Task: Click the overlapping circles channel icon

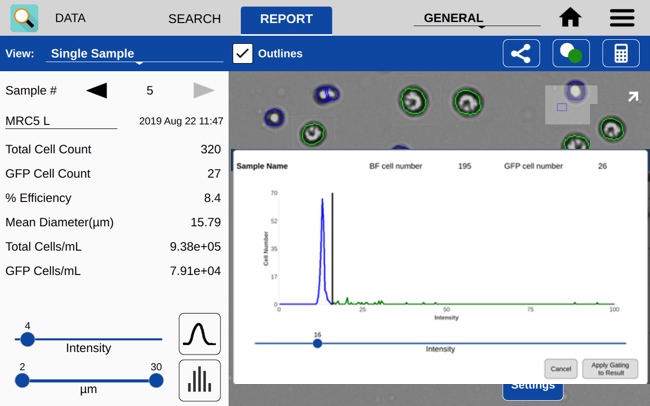Action: click(571, 54)
